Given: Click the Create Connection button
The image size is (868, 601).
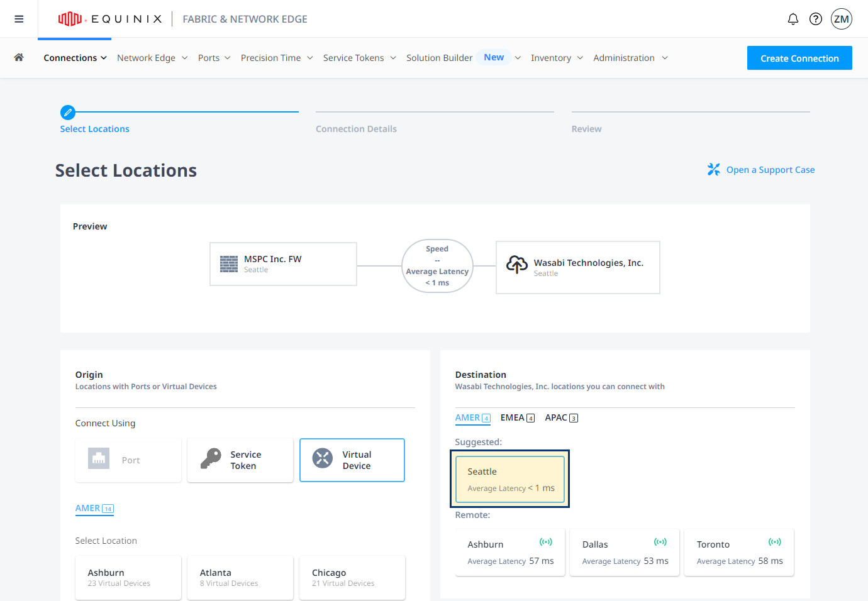Looking at the screenshot, I should tap(799, 58).
